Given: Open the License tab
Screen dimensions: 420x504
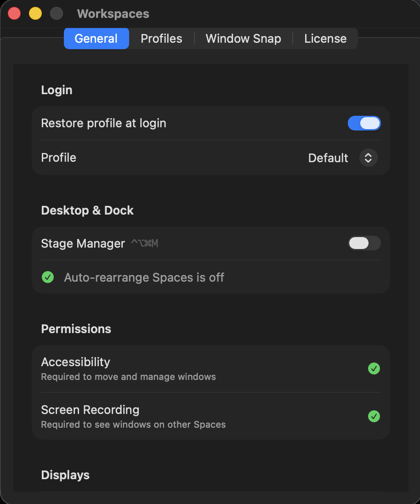Looking at the screenshot, I should [x=325, y=39].
